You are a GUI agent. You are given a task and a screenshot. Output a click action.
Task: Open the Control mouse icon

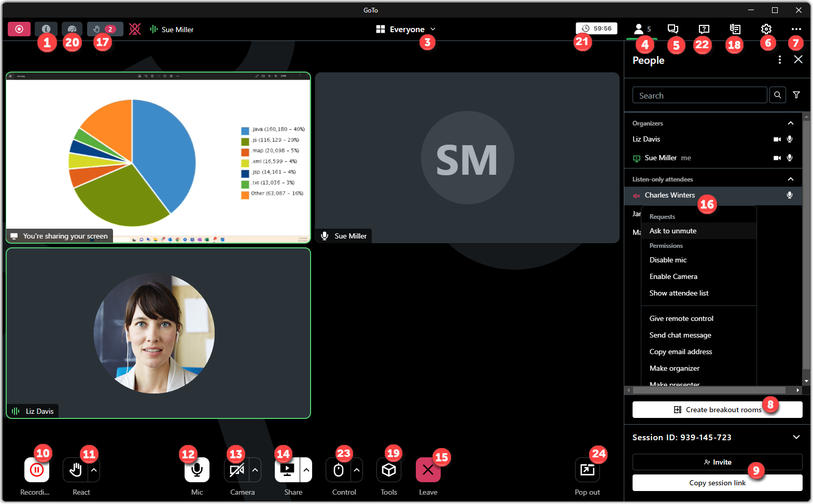pyautogui.click(x=339, y=470)
